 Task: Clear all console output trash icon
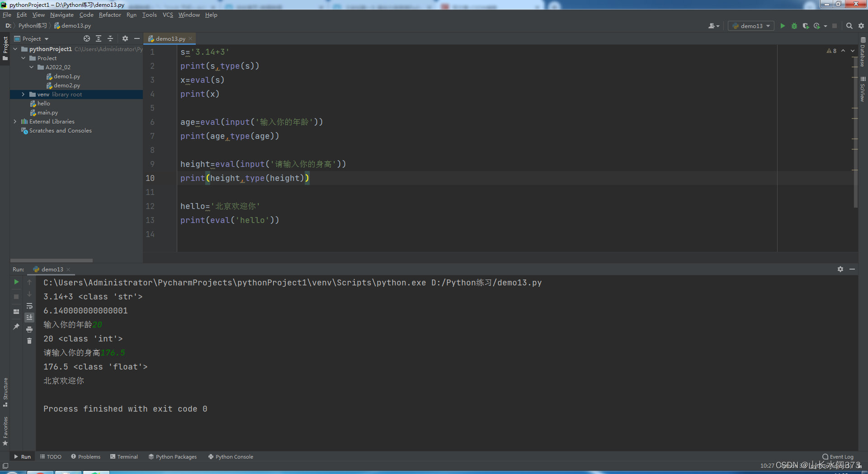point(29,341)
